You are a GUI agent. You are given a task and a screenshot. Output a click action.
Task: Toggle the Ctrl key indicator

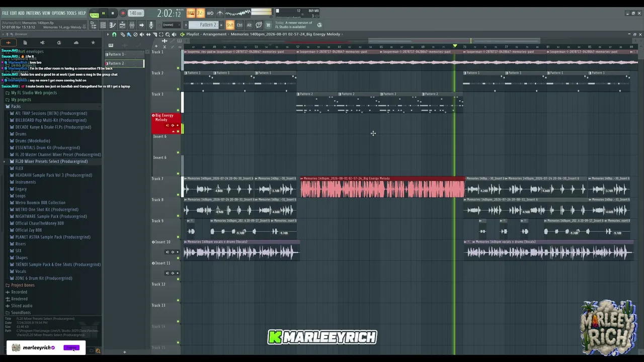(239, 25)
